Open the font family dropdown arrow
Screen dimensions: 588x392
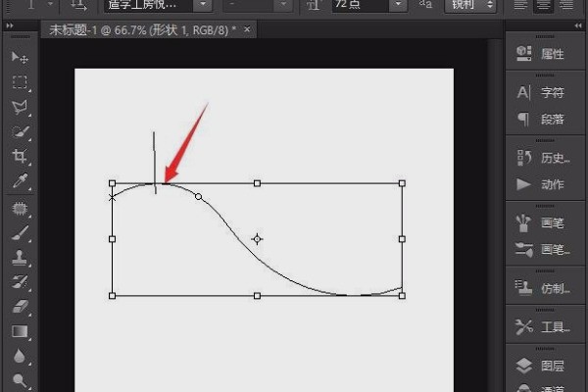point(203,5)
